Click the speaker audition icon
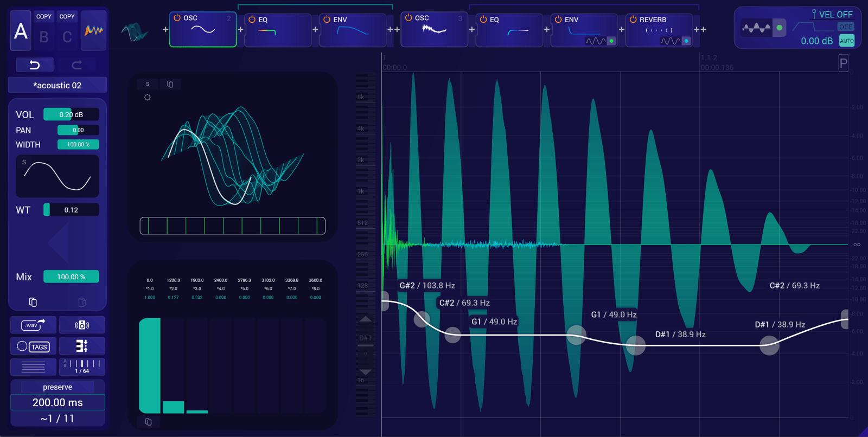868x437 pixels. point(82,325)
